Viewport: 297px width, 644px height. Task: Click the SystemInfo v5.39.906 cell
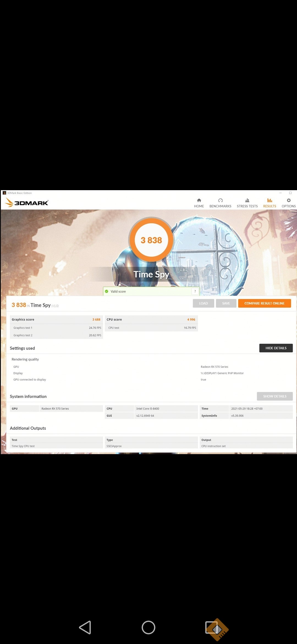pos(261,416)
